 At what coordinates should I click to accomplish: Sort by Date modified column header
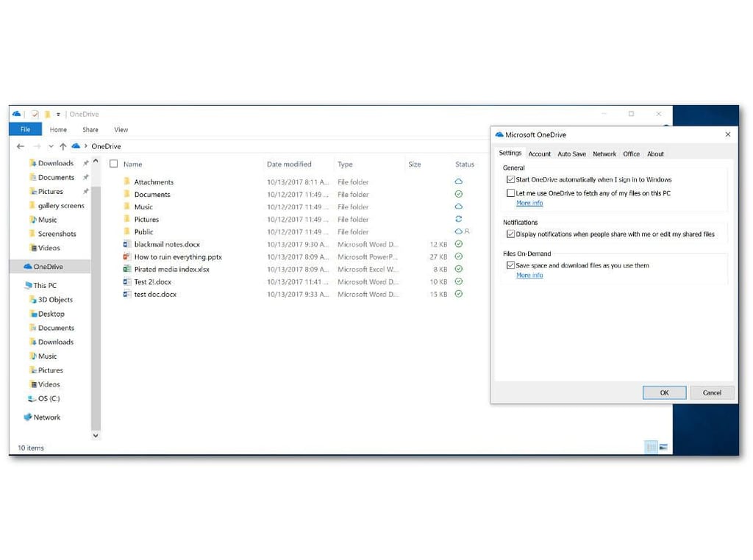pos(289,164)
